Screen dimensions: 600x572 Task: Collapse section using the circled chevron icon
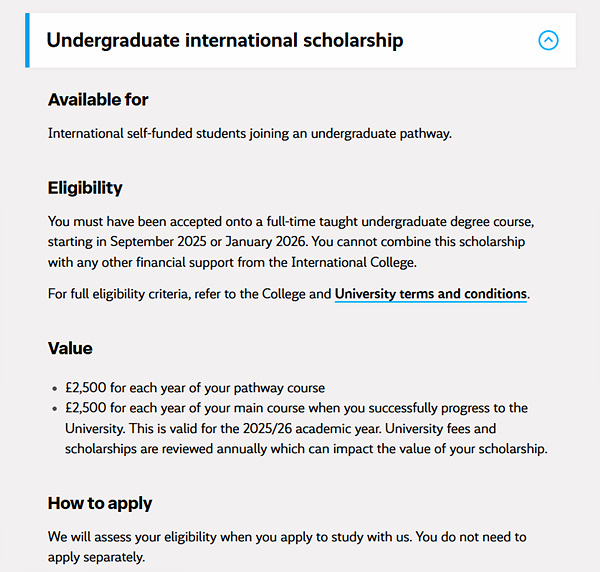[x=548, y=41]
